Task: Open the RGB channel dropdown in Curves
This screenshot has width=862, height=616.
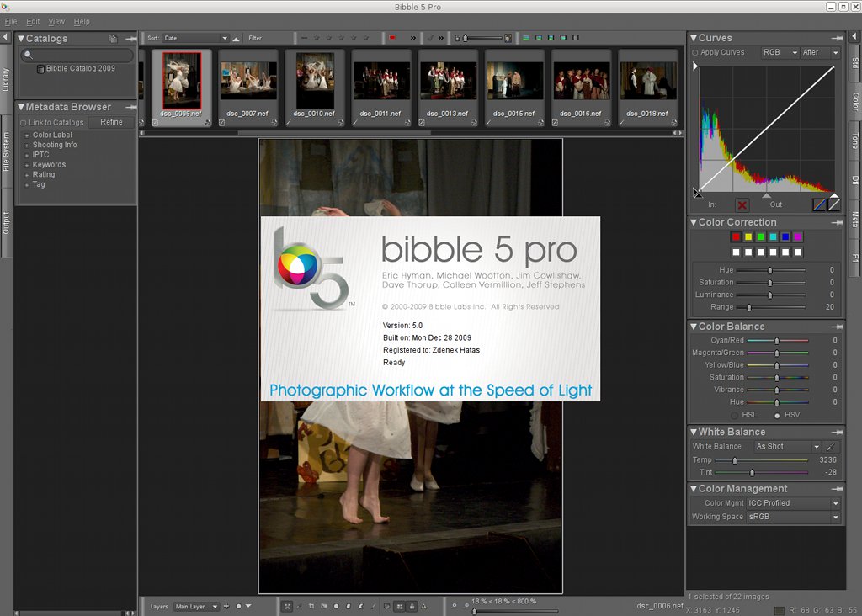Action: point(777,52)
